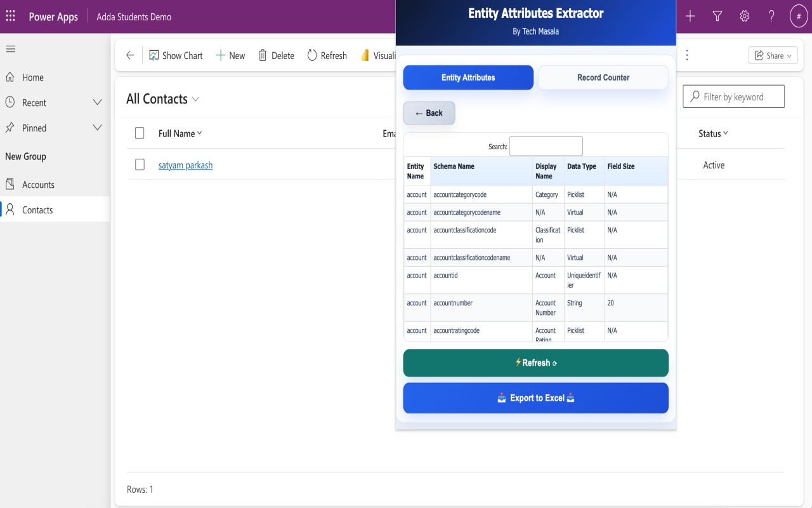Click the String data type cell
Image resolution: width=812 pixels, height=508 pixels.
point(584,308)
